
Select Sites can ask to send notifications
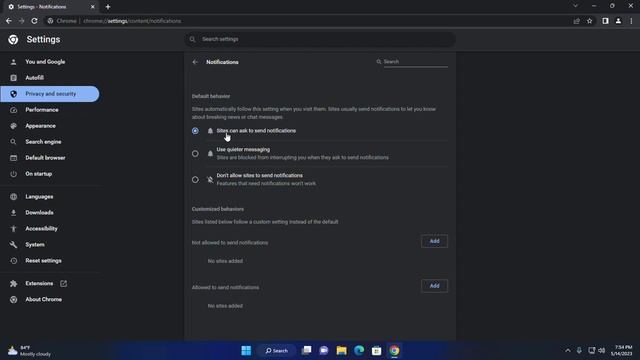[x=195, y=131]
